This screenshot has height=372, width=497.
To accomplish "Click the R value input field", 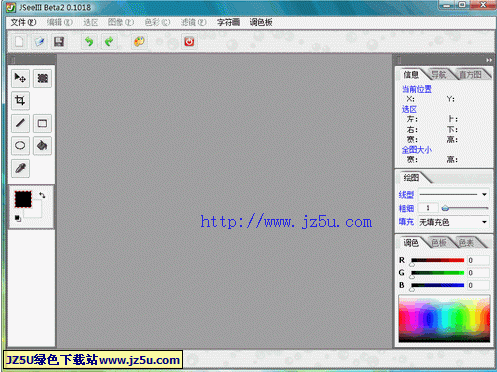I will [x=478, y=260].
